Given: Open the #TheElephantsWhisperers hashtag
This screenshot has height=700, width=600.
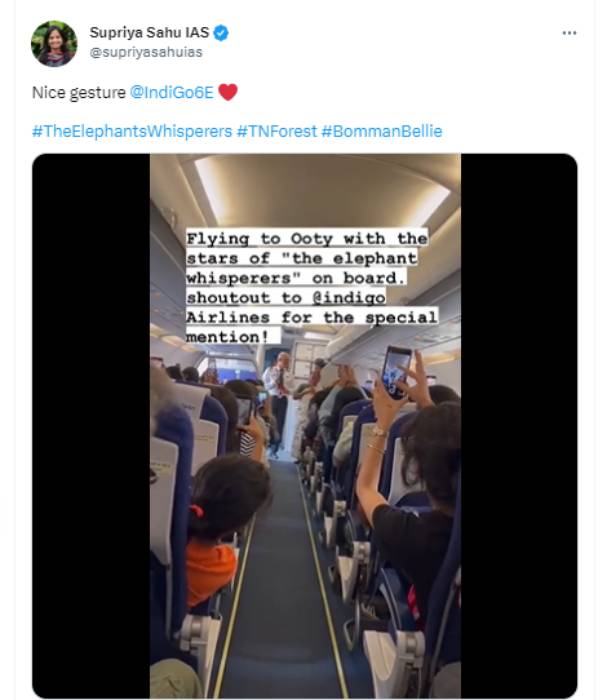Looking at the screenshot, I should point(132,131).
